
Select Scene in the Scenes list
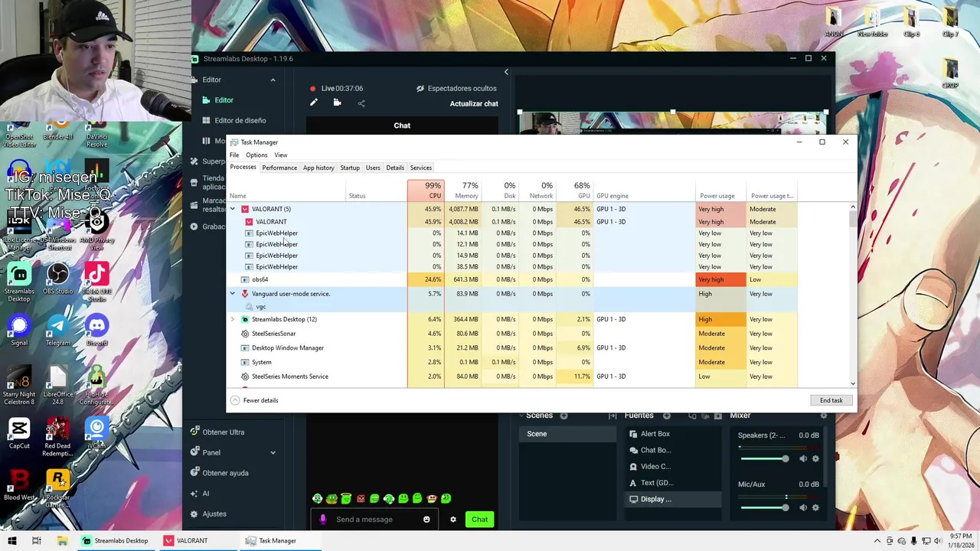tap(567, 434)
